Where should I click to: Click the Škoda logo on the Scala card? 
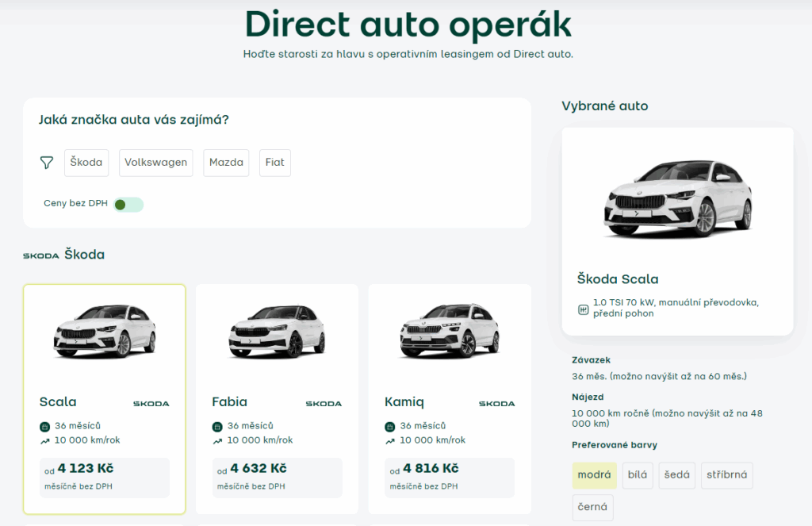click(x=151, y=403)
